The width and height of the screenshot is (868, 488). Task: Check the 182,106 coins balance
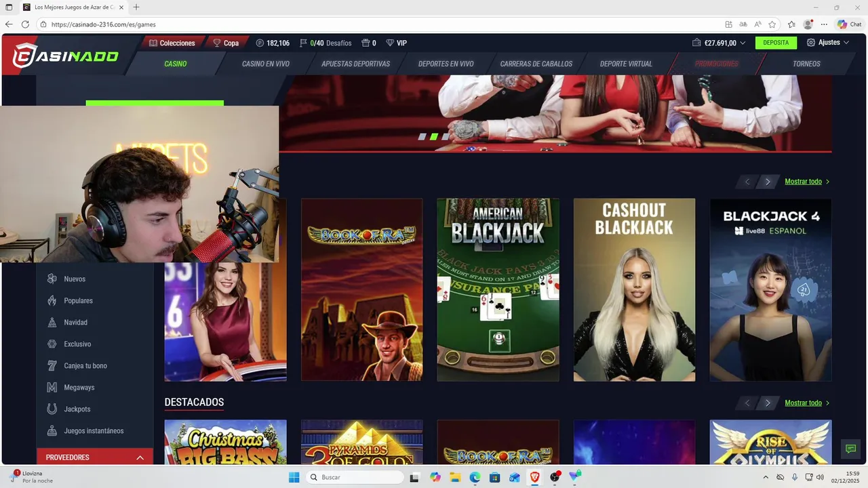[273, 43]
